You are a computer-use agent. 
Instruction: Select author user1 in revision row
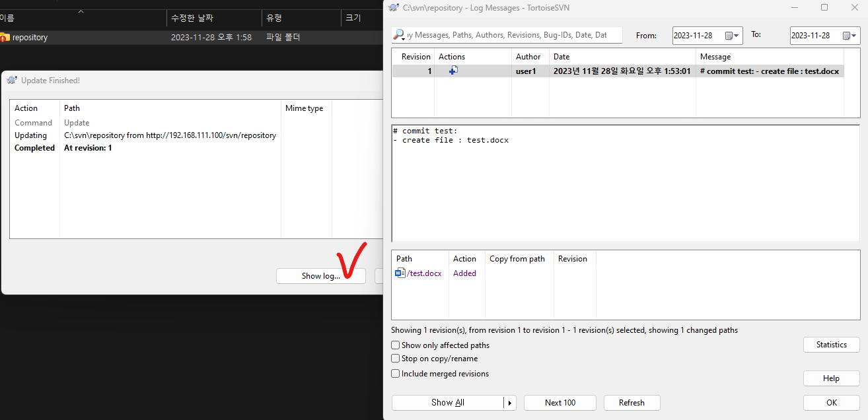pyautogui.click(x=526, y=71)
